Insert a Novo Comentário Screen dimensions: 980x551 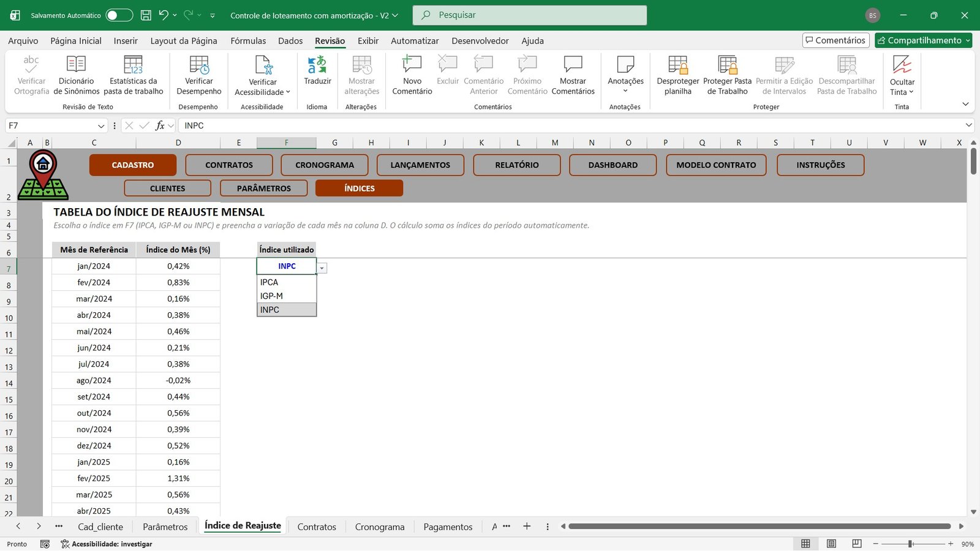coord(412,75)
